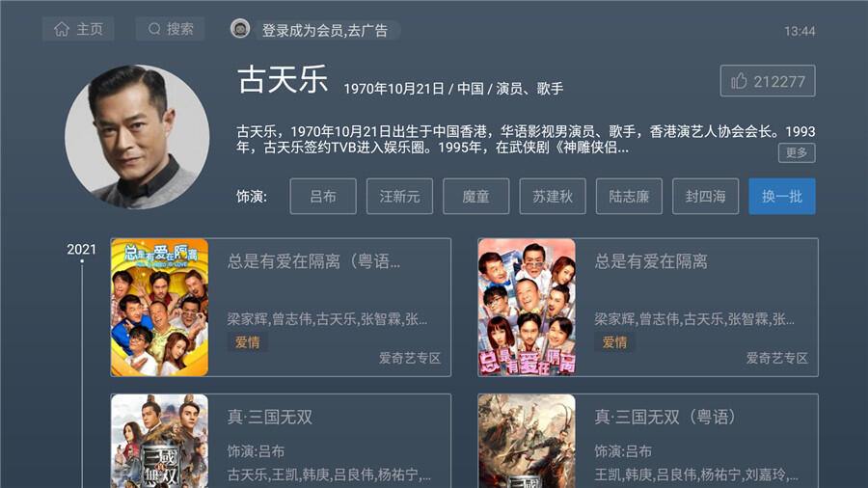
Task: Click the magnifier search icon
Action: 154,29
